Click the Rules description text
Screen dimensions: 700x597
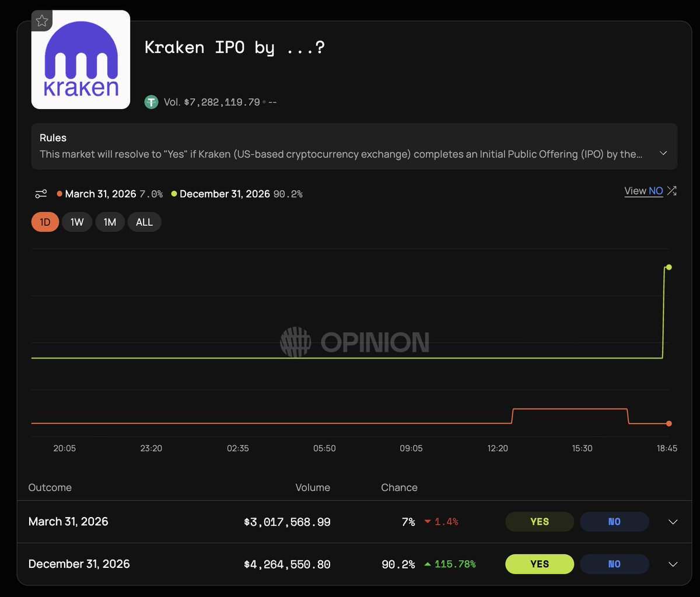[341, 155]
